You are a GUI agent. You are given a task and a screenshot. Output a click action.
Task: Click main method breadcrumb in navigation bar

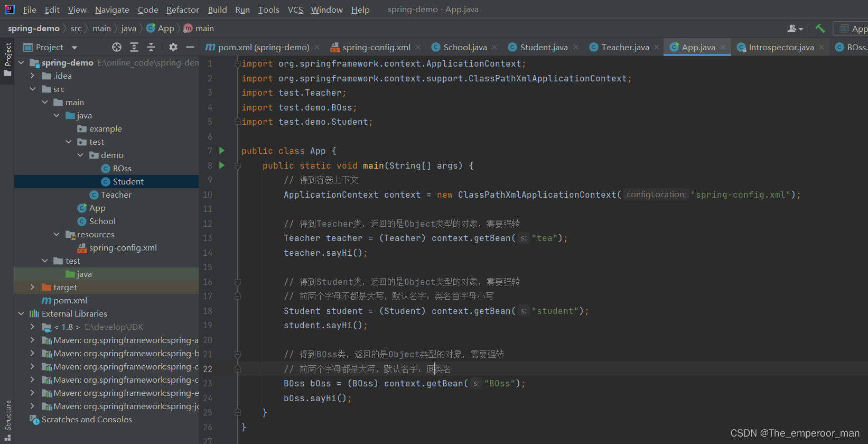point(199,29)
